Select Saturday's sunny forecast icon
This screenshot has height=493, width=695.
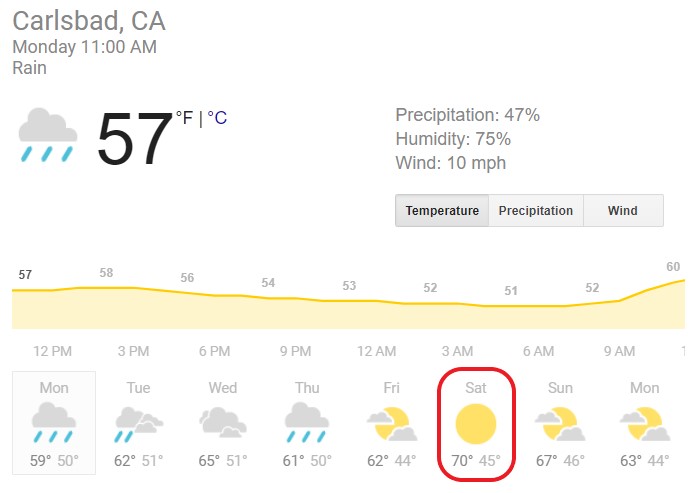(x=476, y=424)
